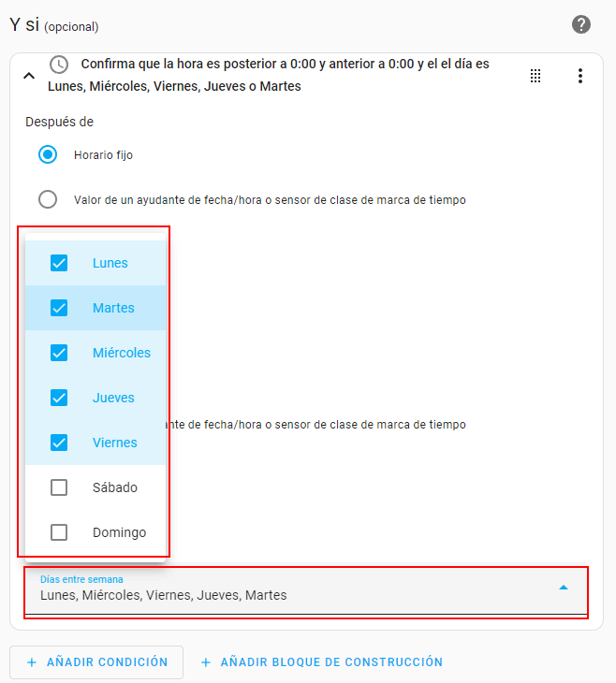Toggle the Jueves checkbox
616x683 pixels.
pos(59,398)
